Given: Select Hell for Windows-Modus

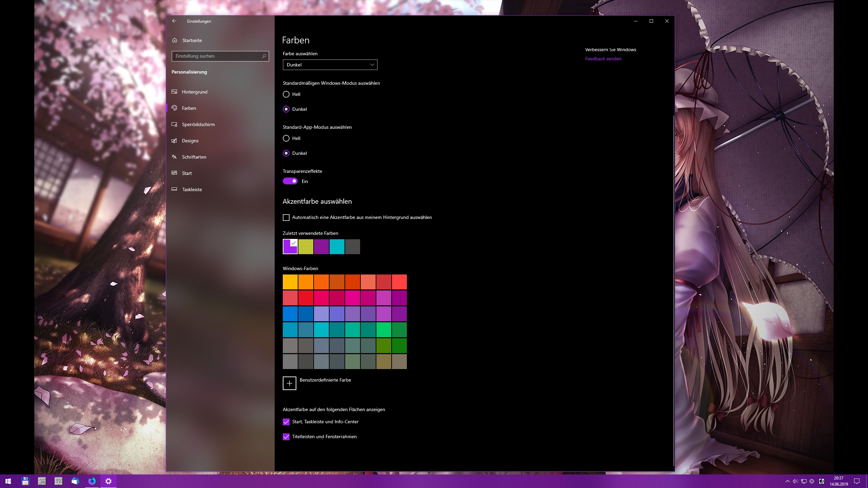Looking at the screenshot, I should click(x=286, y=94).
